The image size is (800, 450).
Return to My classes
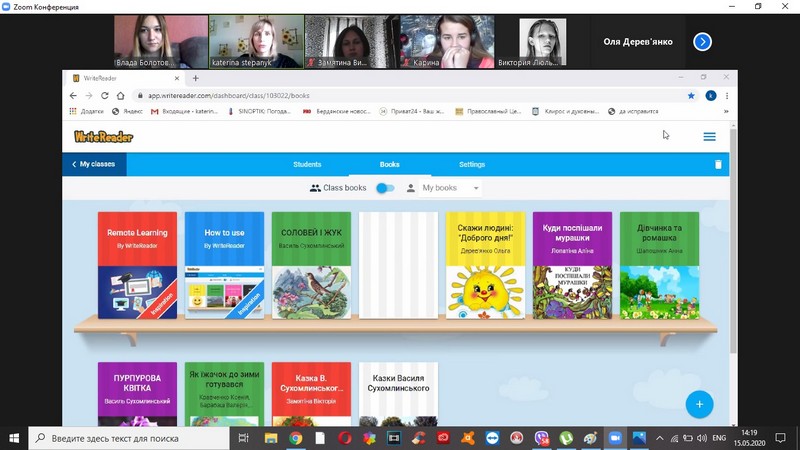tap(94, 164)
